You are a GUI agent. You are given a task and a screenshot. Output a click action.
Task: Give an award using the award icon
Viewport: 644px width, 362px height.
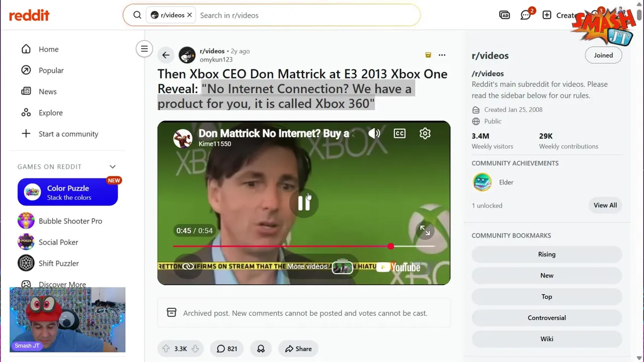click(x=261, y=348)
